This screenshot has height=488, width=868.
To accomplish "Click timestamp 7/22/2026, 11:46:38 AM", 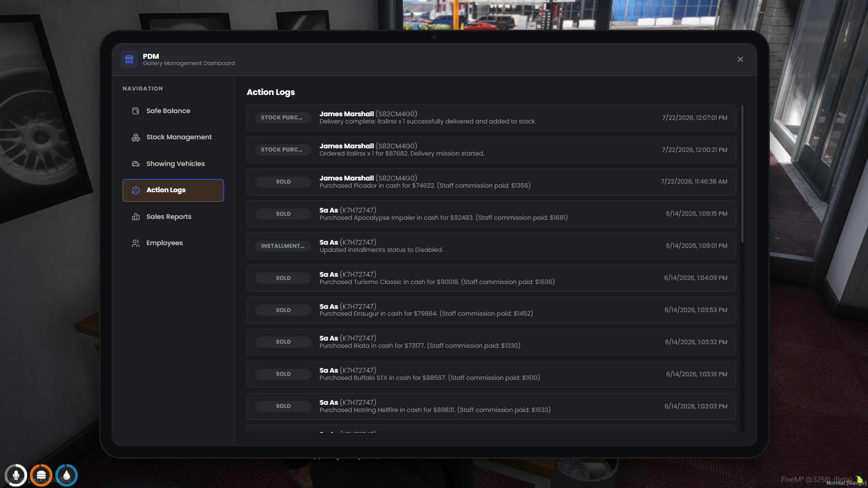I will 694,182.
